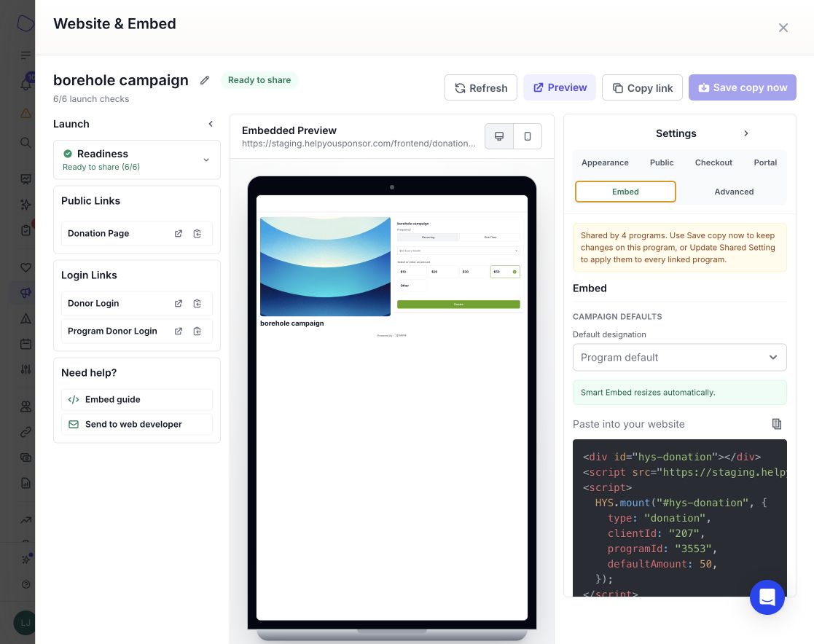Click the embed code block
Screen dimensions: 814x644
(679, 518)
